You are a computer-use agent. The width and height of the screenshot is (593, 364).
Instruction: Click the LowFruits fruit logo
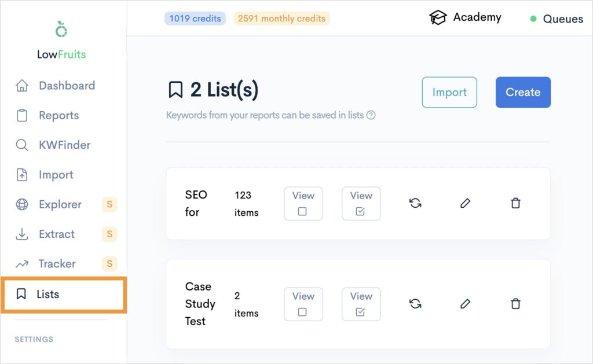click(x=61, y=30)
